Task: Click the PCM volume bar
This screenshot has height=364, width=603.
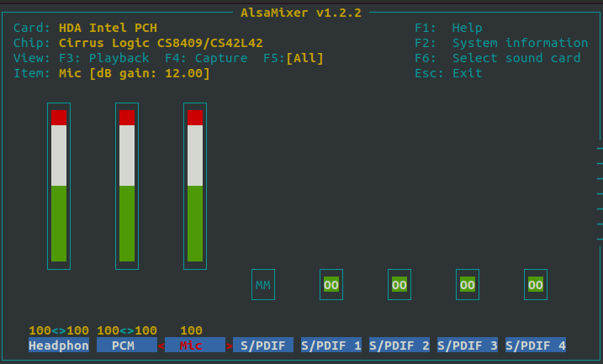Action: 127,186
